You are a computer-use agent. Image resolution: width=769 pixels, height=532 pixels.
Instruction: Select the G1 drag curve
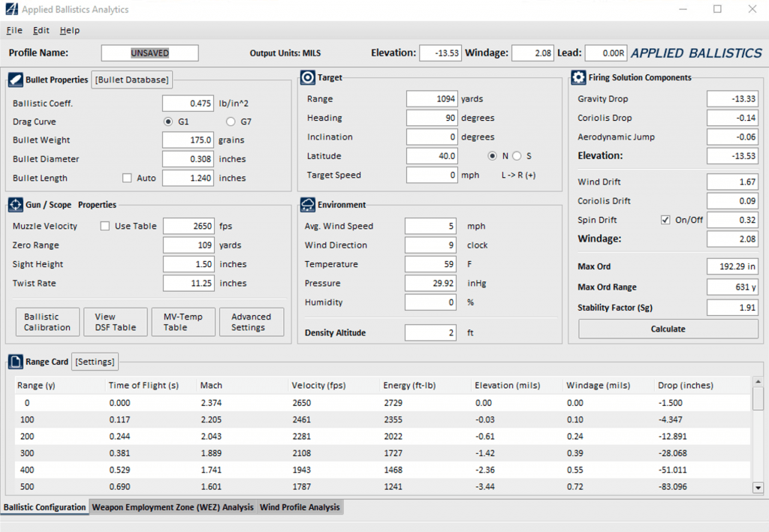pos(168,122)
